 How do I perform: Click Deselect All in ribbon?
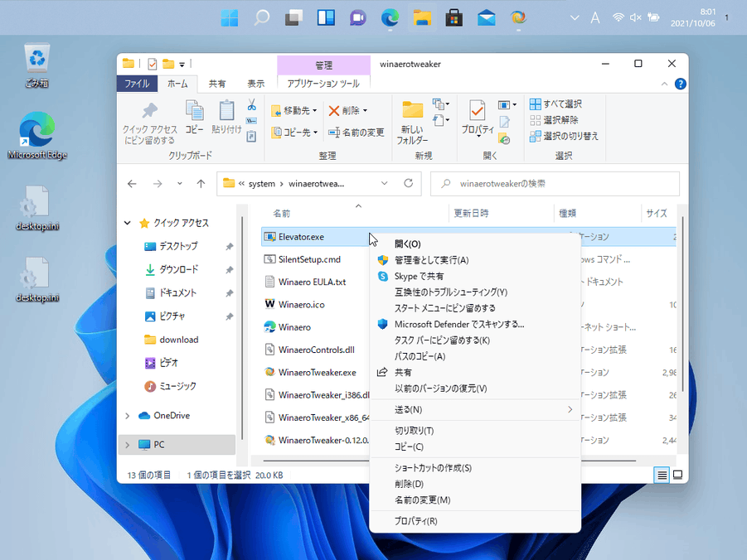coord(554,120)
